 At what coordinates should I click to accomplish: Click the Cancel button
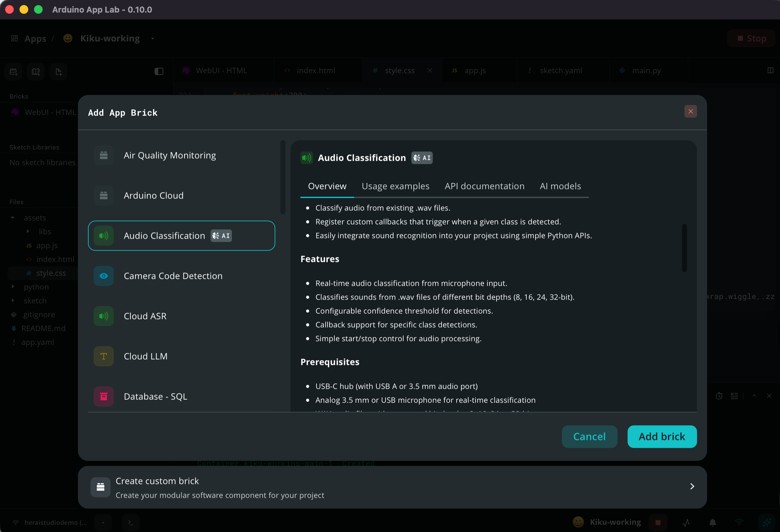pos(589,437)
